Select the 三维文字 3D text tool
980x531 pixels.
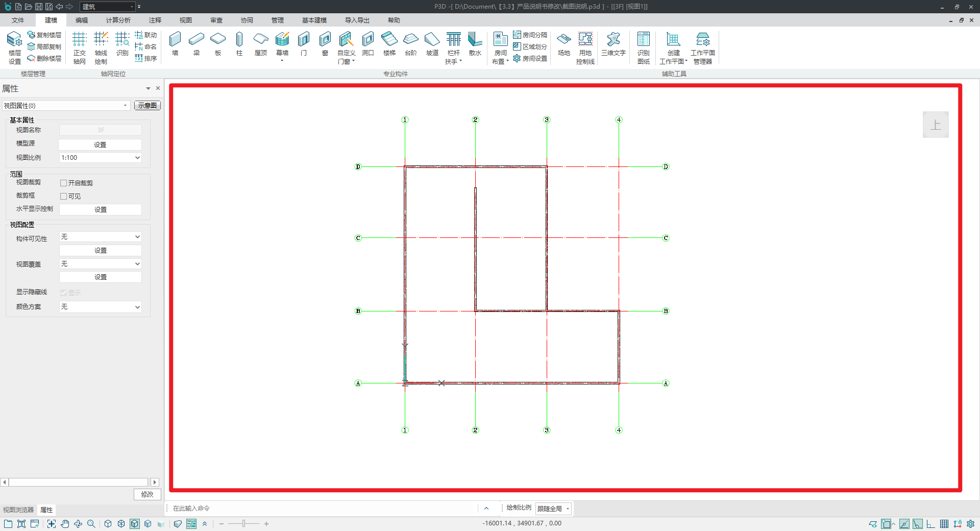click(614, 44)
